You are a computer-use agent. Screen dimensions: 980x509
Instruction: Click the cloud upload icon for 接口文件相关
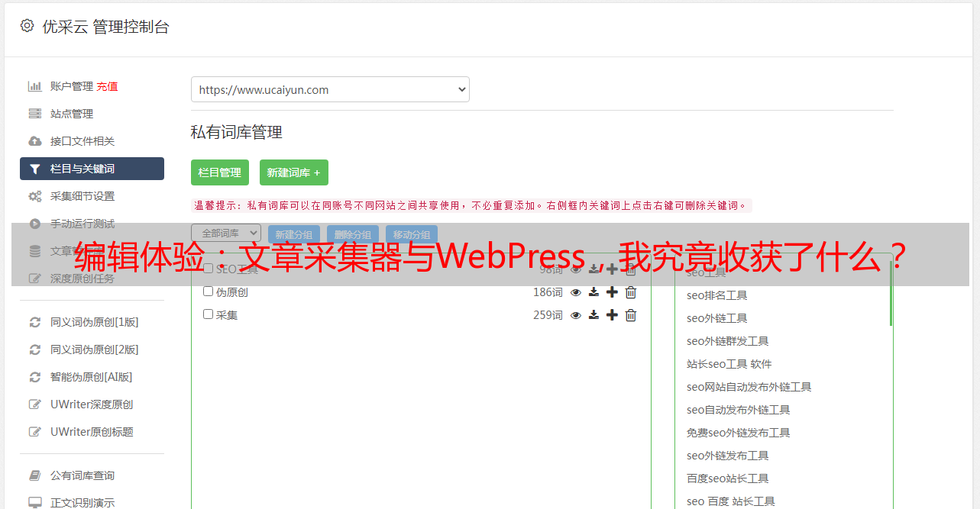click(34, 141)
